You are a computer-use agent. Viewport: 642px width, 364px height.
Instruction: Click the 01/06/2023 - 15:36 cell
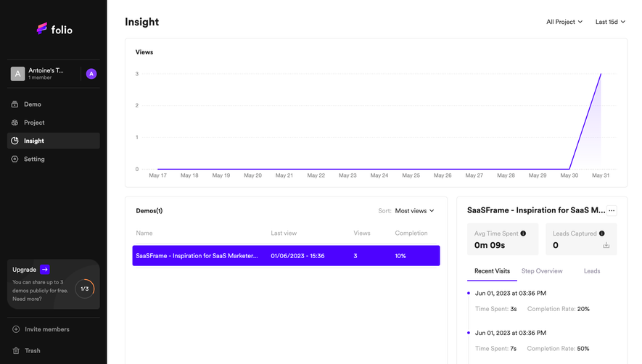(x=297, y=256)
